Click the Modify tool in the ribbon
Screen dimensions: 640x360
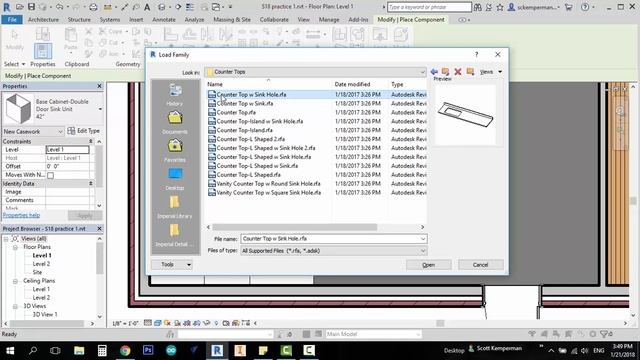coord(15,40)
